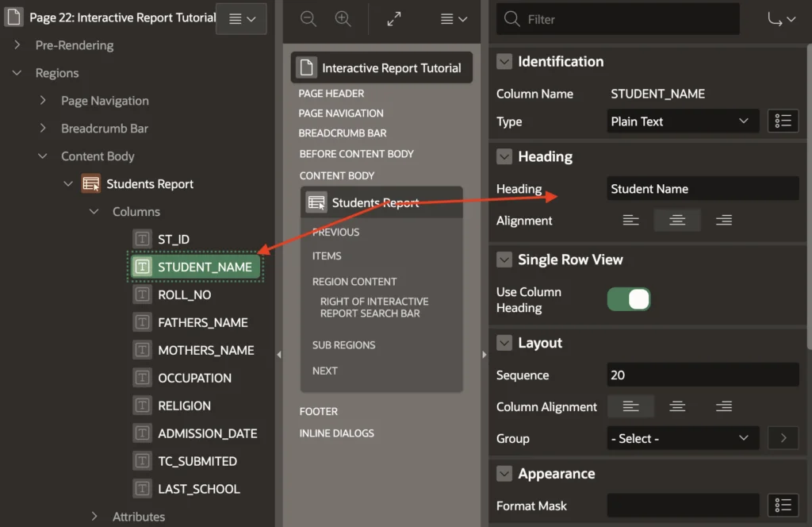
Task: Select the OCCUPATION column icon
Action: [143, 378]
